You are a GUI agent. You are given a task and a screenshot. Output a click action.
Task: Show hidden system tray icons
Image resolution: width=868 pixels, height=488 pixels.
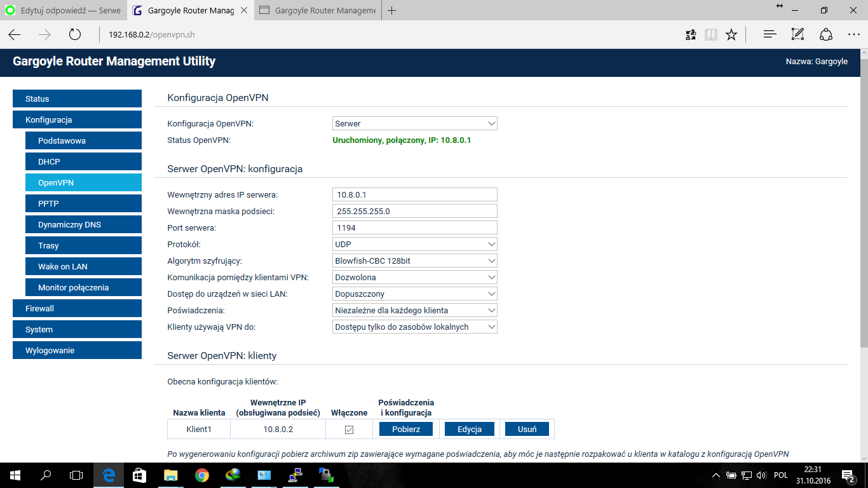pos(716,475)
